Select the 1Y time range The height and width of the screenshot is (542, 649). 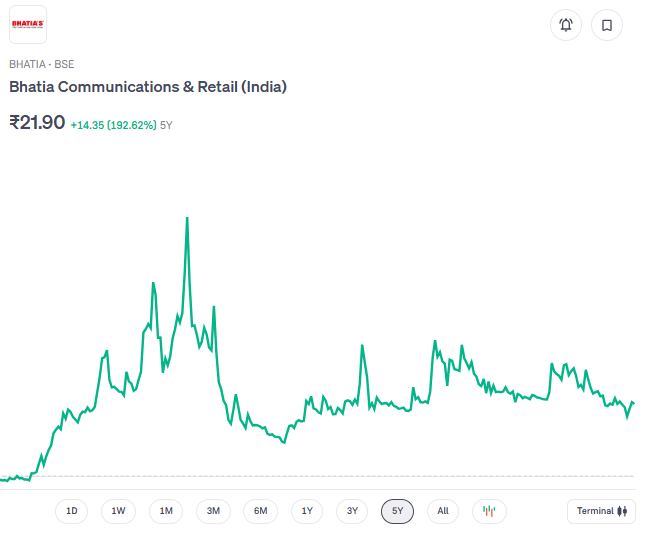click(307, 511)
